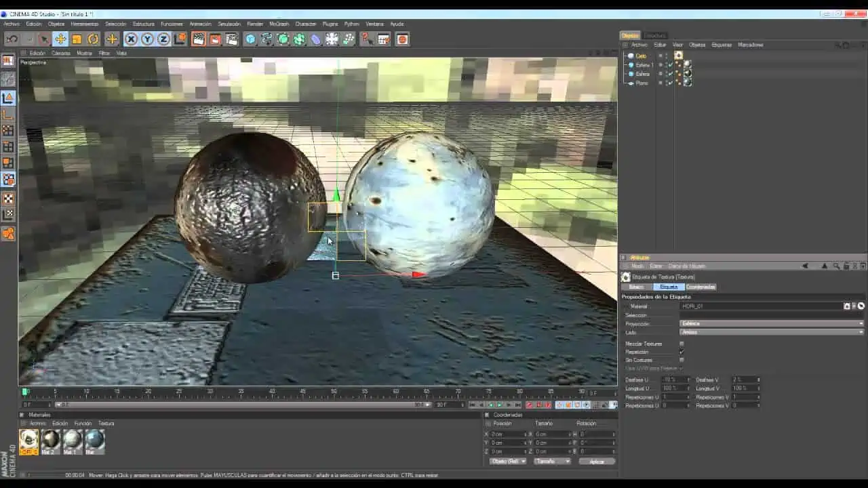
Task: Open the viewport Filtro menu
Action: [104, 53]
